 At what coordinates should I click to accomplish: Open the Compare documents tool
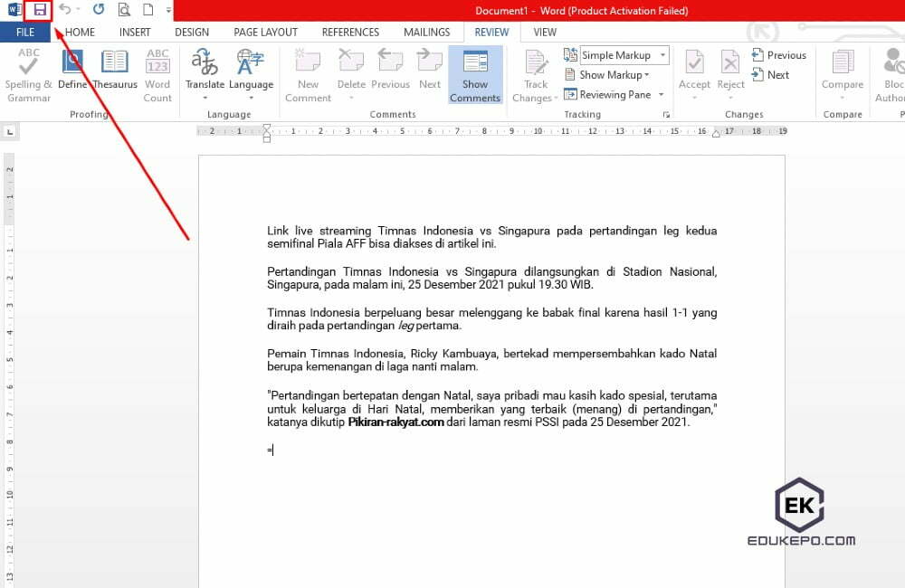pyautogui.click(x=842, y=72)
